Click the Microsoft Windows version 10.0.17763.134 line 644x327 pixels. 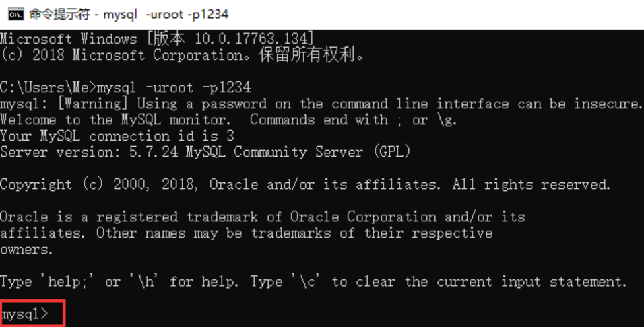point(157,39)
